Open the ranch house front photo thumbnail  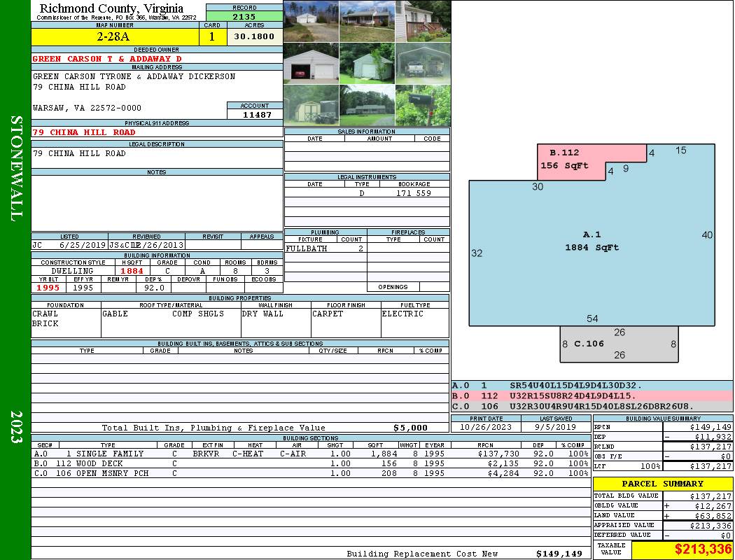coord(367,22)
